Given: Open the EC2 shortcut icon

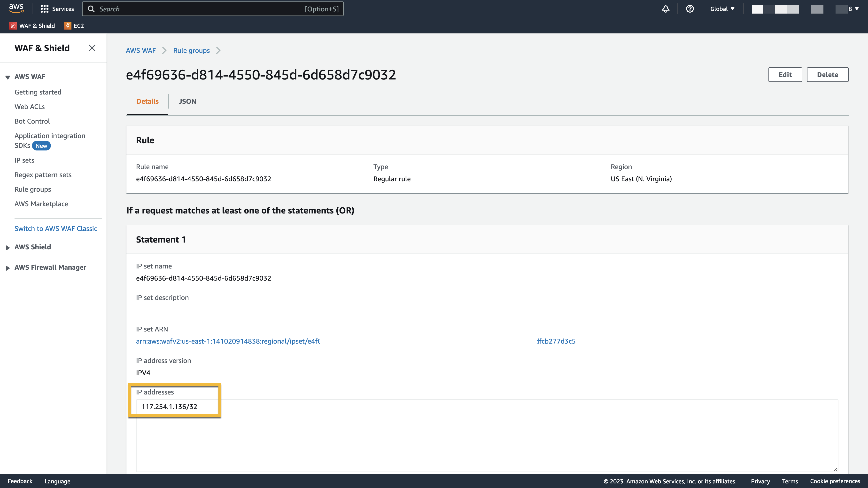Looking at the screenshot, I should tap(67, 26).
